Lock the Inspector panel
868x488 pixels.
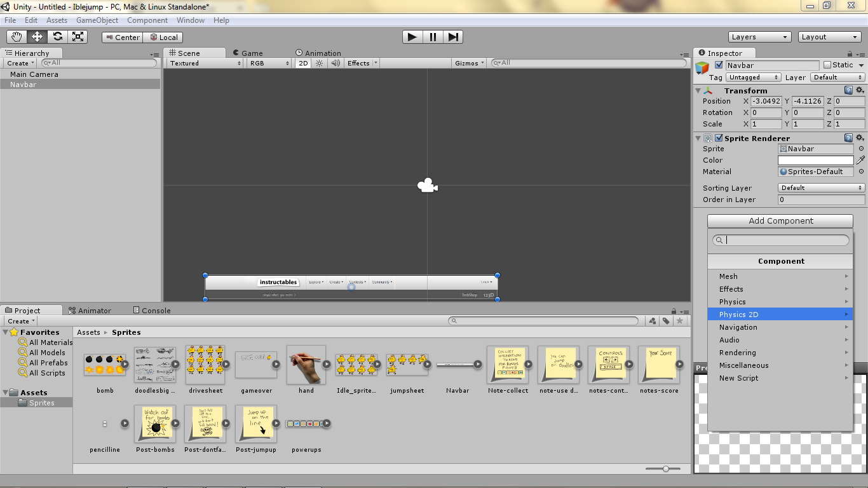point(850,54)
